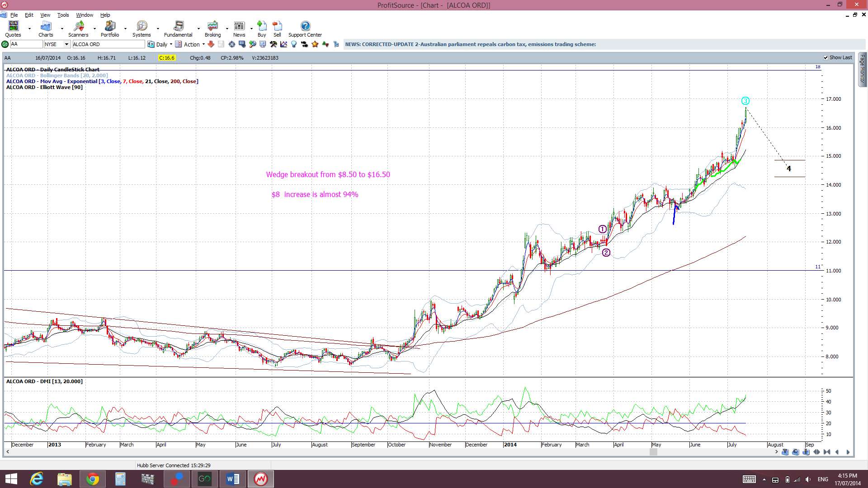Image resolution: width=868 pixels, height=488 pixels.
Task: Open the Charts module icon
Action: coord(46,26)
